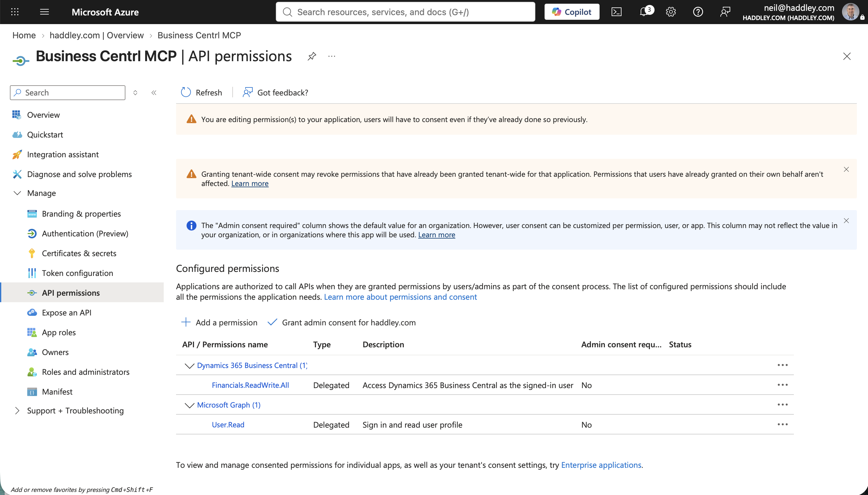868x495 pixels.
Task: Open row menu for Microsoft Graph
Action: point(783,404)
